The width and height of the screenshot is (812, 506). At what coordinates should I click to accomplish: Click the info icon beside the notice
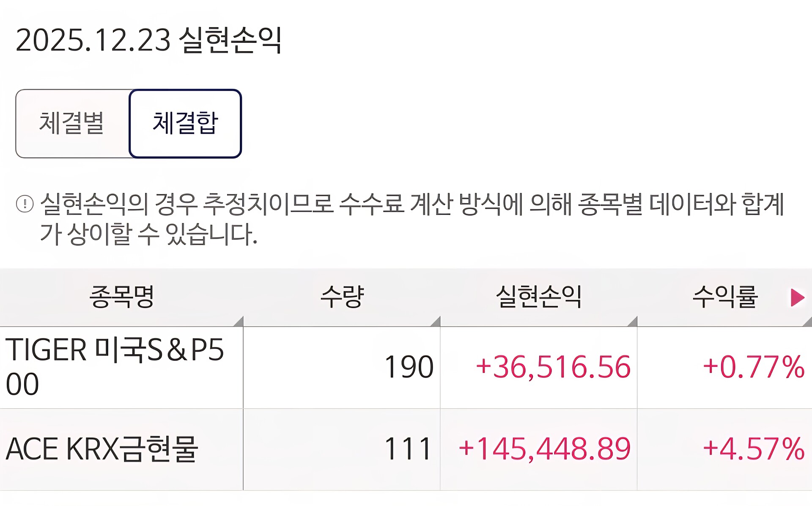click(x=25, y=204)
